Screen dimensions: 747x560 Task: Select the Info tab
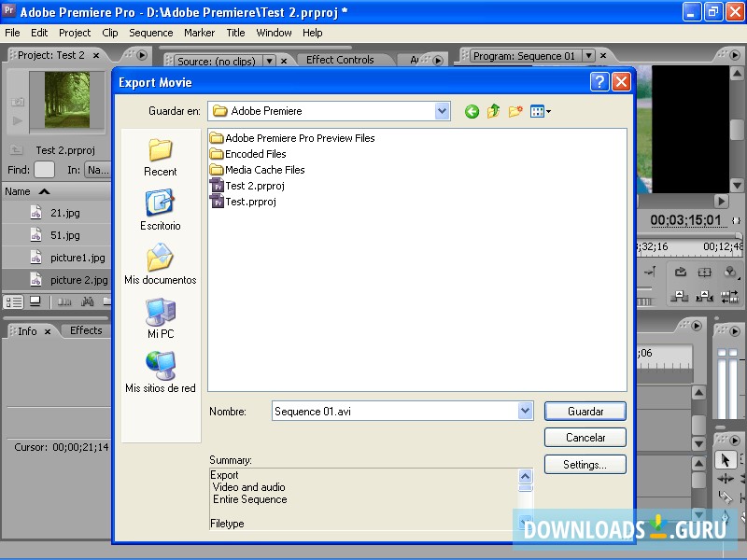[27, 331]
